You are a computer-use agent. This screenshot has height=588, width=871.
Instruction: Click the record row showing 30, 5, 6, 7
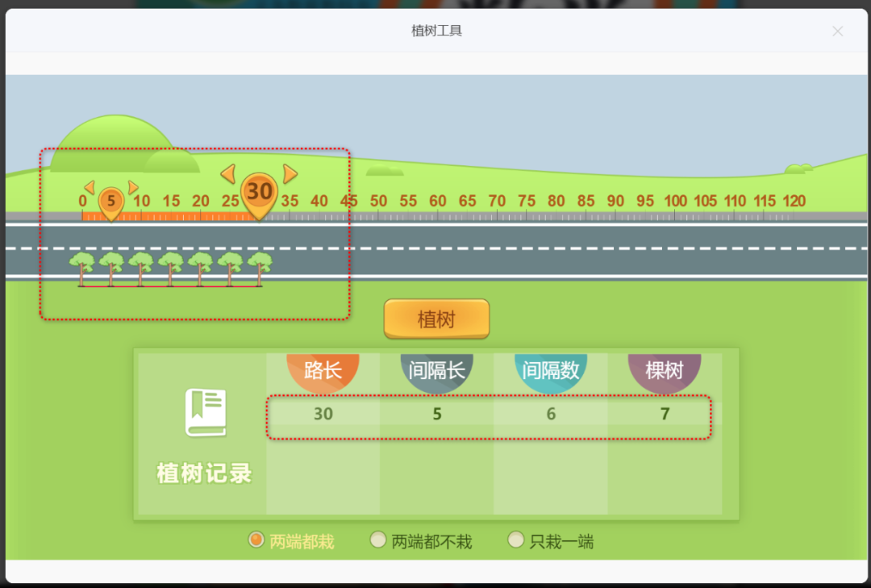(x=488, y=413)
